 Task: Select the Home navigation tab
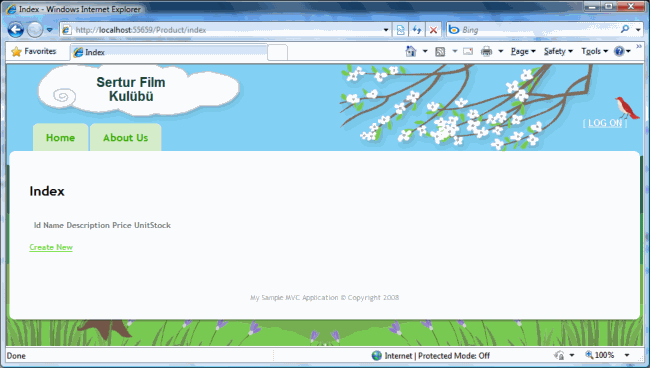tap(61, 138)
